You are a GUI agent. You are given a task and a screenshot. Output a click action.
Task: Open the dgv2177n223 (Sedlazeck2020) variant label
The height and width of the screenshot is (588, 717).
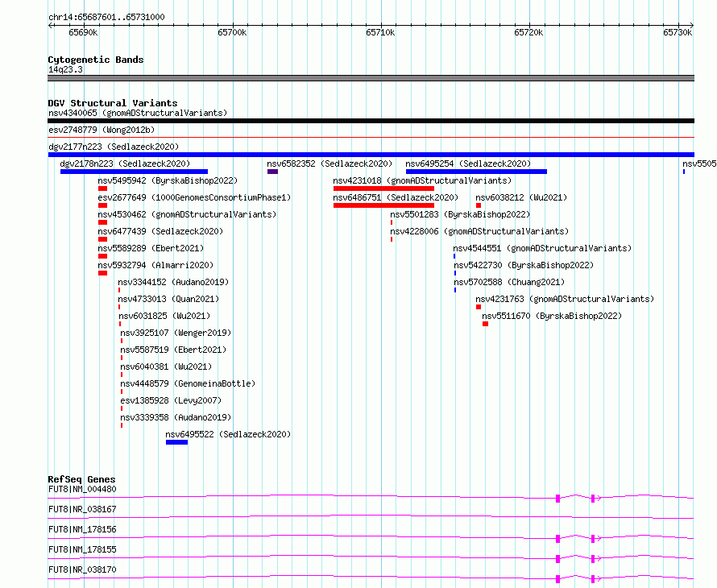pos(114,147)
